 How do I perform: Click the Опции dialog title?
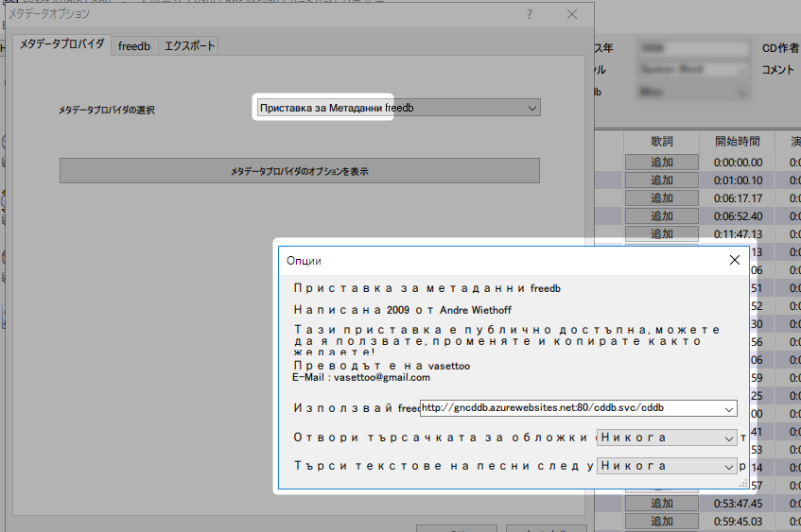304,261
